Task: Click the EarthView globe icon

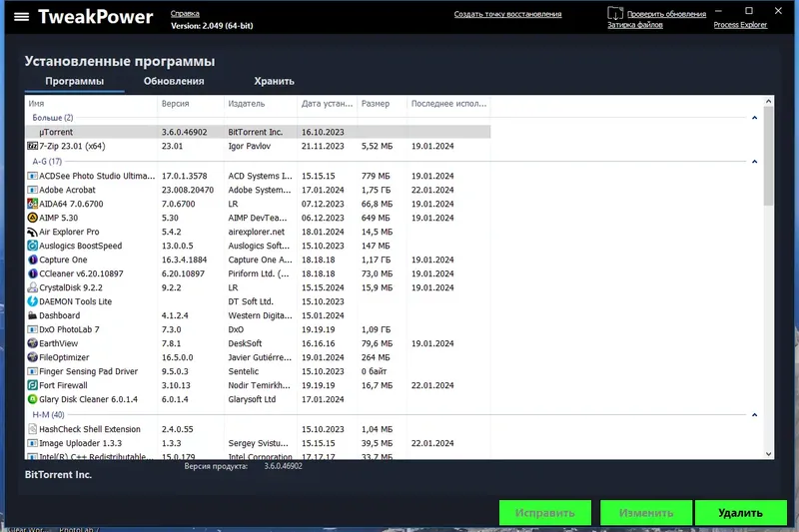Action: pos(32,343)
